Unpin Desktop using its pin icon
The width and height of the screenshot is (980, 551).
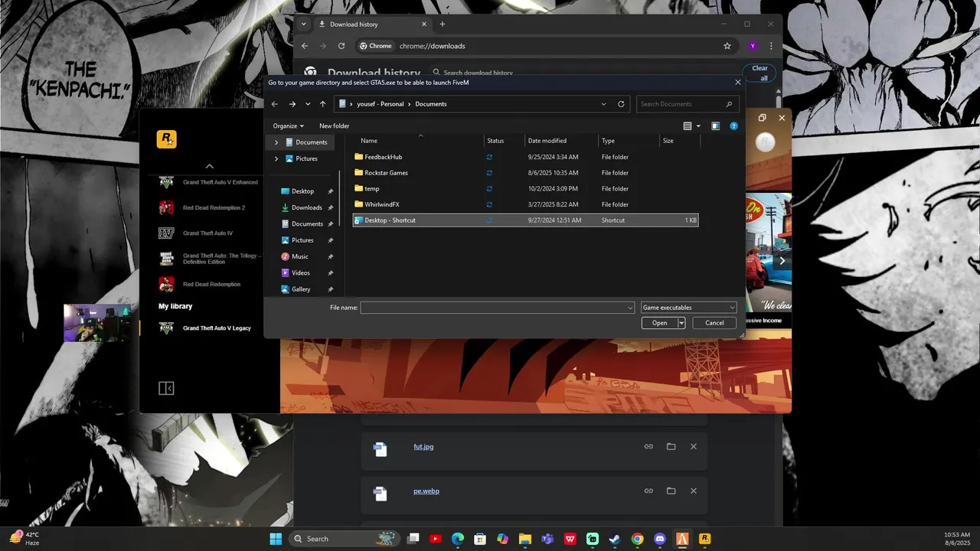coord(330,191)
